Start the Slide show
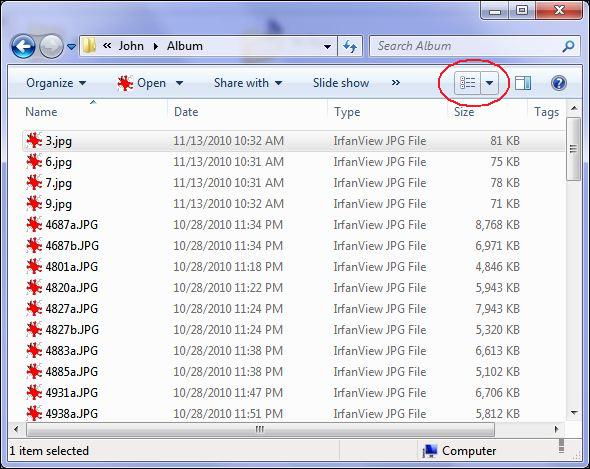The image size is (590, 469). [341, 83]
